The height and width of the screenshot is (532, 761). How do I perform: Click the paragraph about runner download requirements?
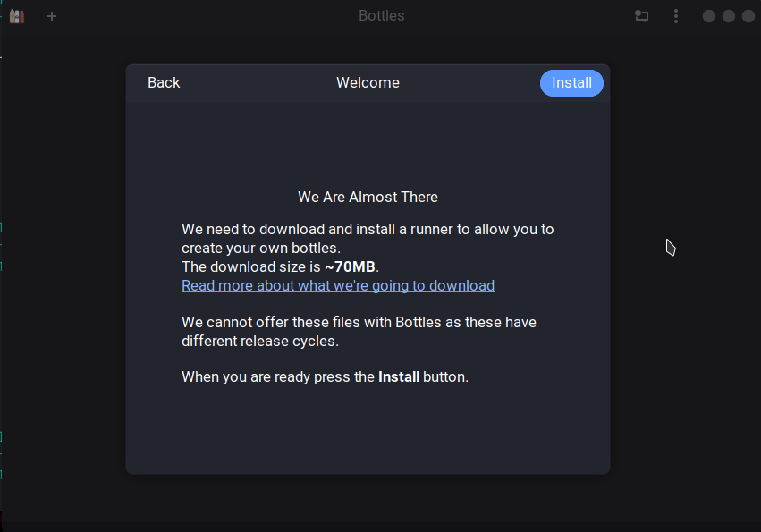[368, 238]
